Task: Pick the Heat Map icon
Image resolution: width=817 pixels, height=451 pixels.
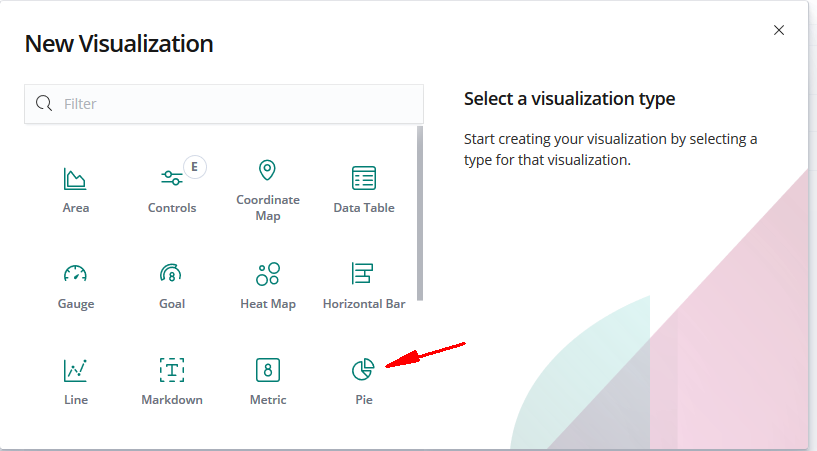Action: pyautogui.click(x=268, y=274)
